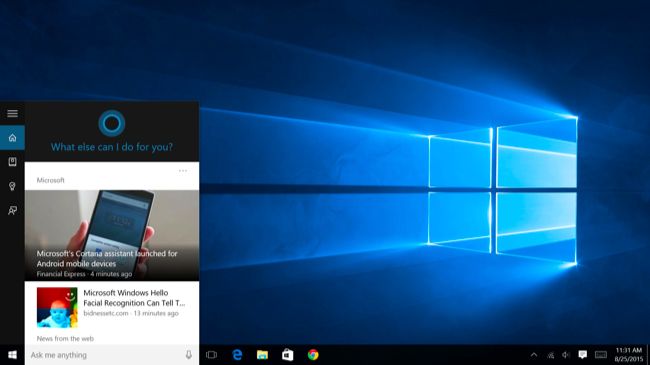Click the Windows Hello article thumbnail
650x365 pixels.
pyautogui.click(x=57, y=307)
